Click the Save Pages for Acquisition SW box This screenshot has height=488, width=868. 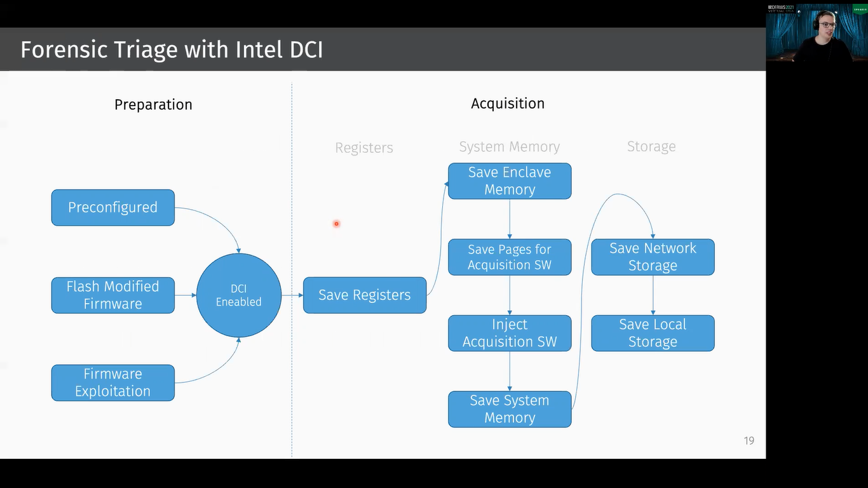pos(509,257)
